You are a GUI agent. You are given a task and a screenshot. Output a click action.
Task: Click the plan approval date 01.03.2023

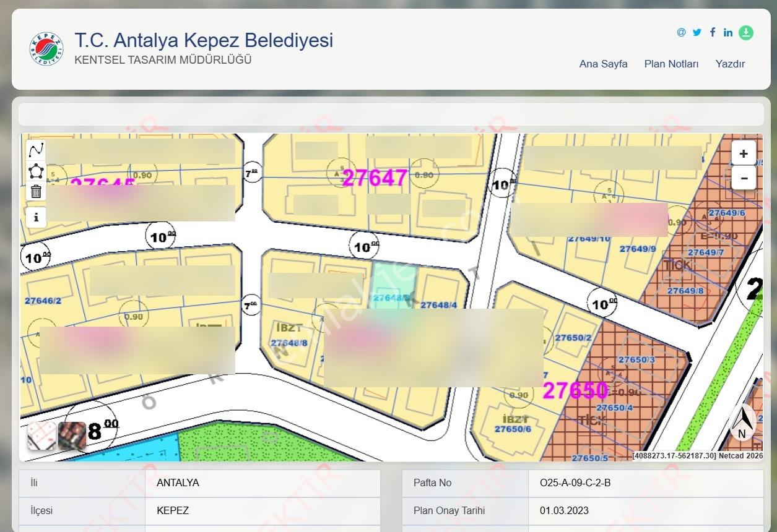click(646, 511)
